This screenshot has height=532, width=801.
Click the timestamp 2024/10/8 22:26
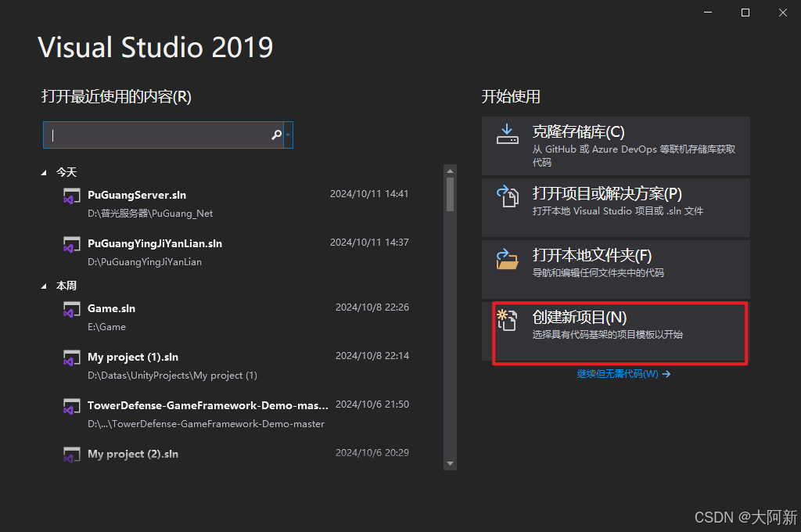[x=372, y=307]
